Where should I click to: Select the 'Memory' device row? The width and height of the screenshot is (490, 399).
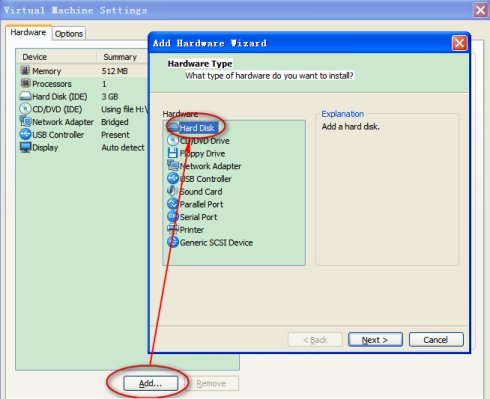pos(83,71)
